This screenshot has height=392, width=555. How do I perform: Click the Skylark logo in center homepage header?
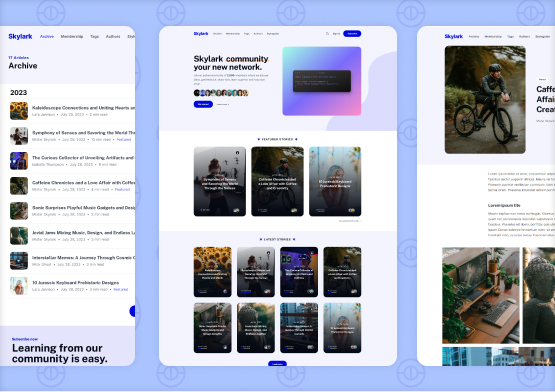(x=201, y=34)
